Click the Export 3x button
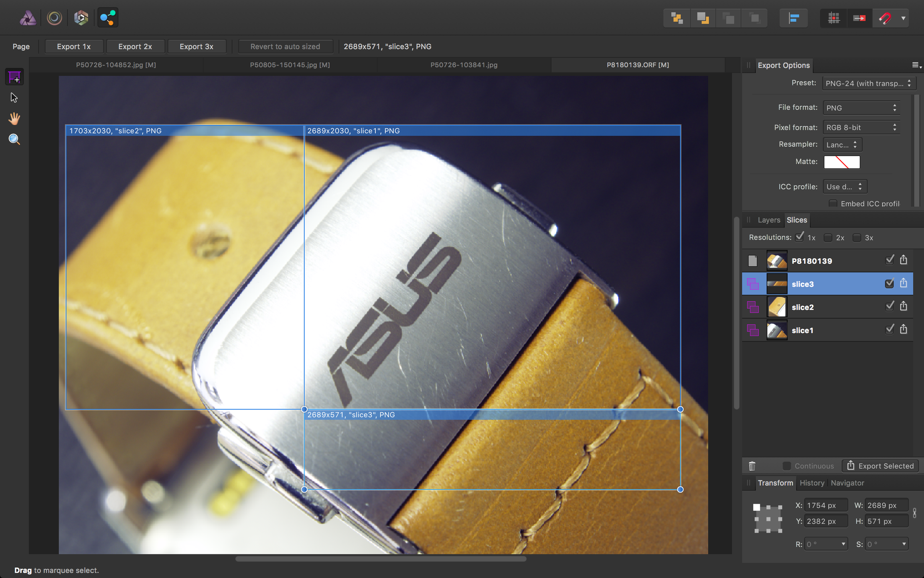The width and height of the screenshot is (924, 578). [x=197, y=47]
